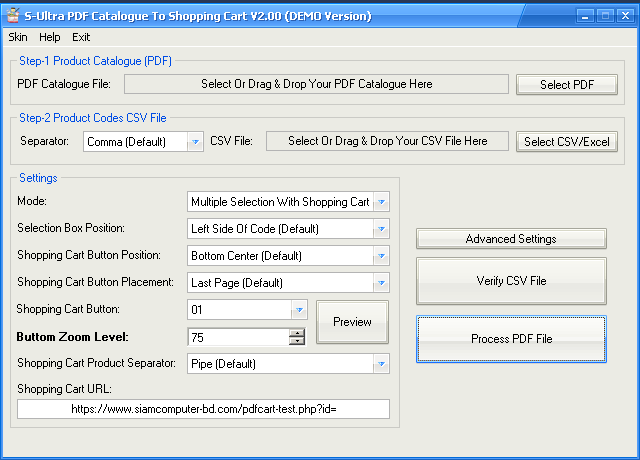Click the Verify CSV File button
The width and height of the screenshot is (640, 460).
pyautogui.click(x=511, y=281)
